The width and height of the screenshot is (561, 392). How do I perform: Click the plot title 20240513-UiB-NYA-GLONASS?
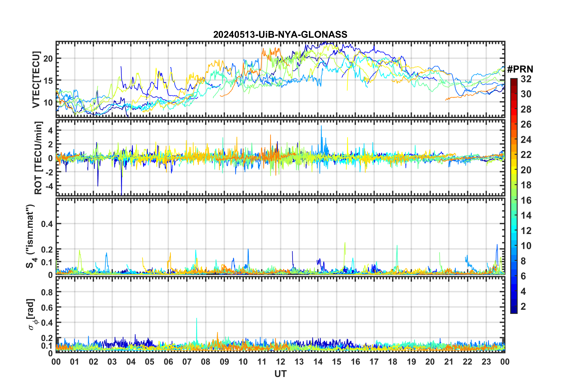[x=280, y=35]
